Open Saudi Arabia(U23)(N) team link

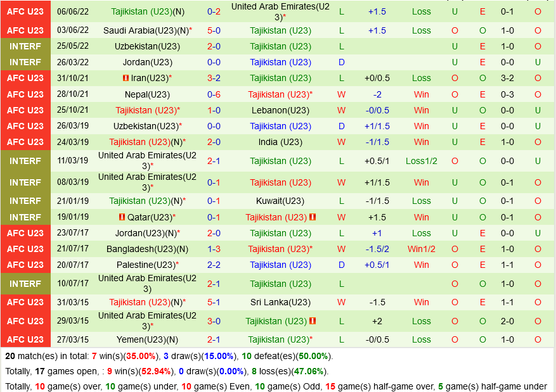coord(146,31)
